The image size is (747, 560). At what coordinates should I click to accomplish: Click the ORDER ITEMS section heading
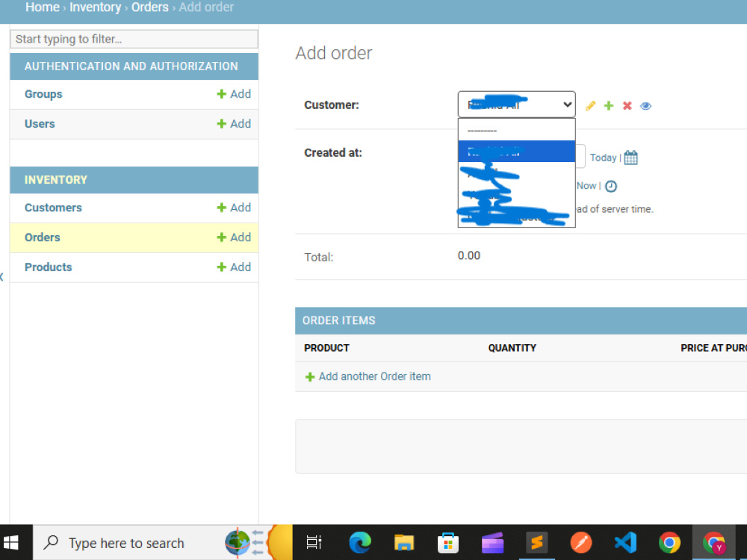[338, 320]
